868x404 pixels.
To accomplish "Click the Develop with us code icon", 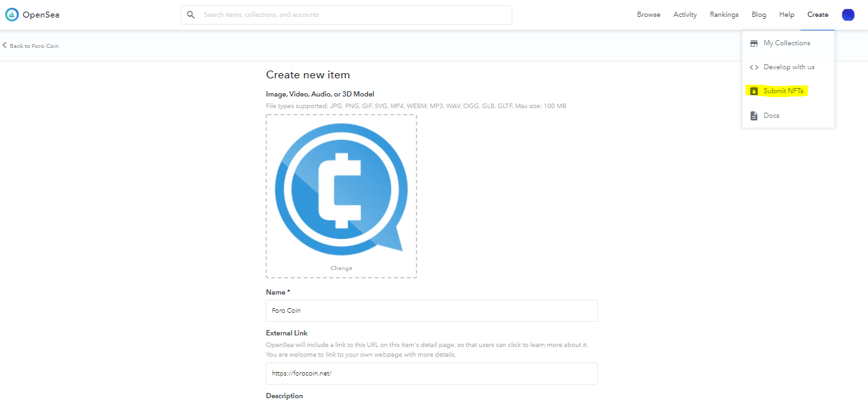I will click(754, 67).
